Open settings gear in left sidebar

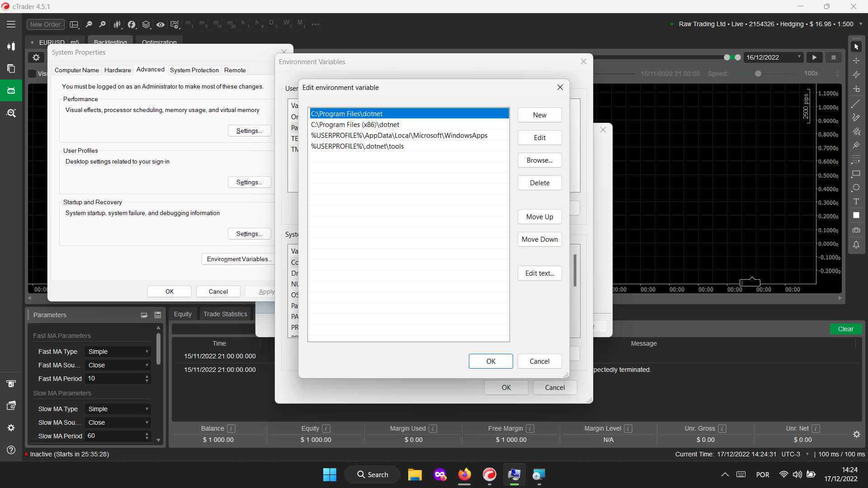(11, 427)
